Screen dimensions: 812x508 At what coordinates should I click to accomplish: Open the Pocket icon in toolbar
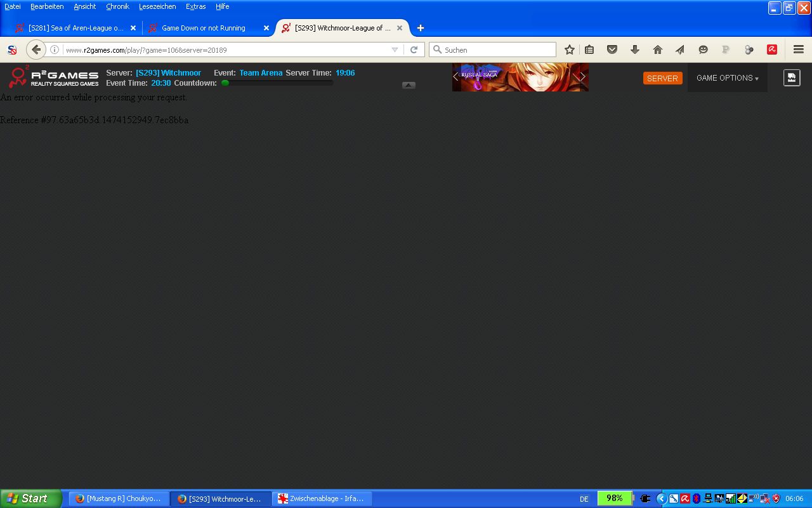point(612,50)
